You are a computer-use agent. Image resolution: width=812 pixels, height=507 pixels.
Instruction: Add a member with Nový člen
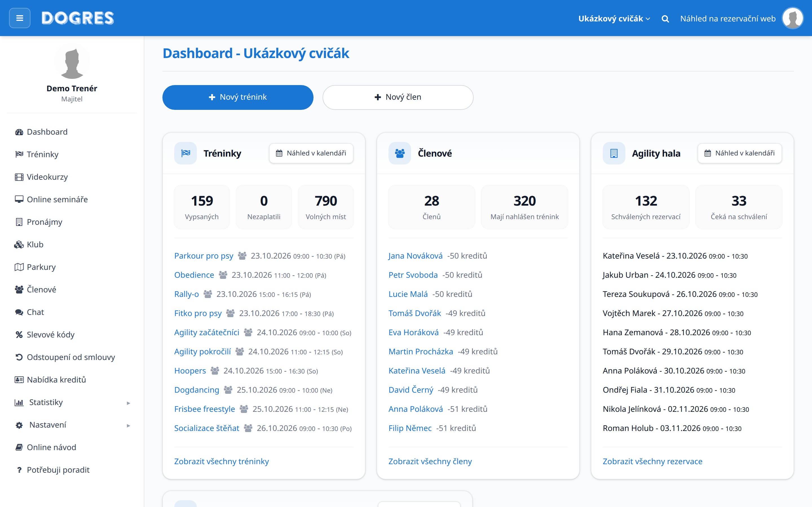pyautogui.click(x=398, y=97)
